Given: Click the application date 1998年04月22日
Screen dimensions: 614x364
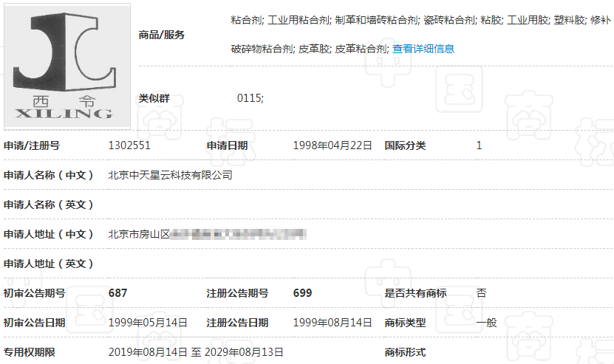Looking at the screenshot, I should (332, 145).
